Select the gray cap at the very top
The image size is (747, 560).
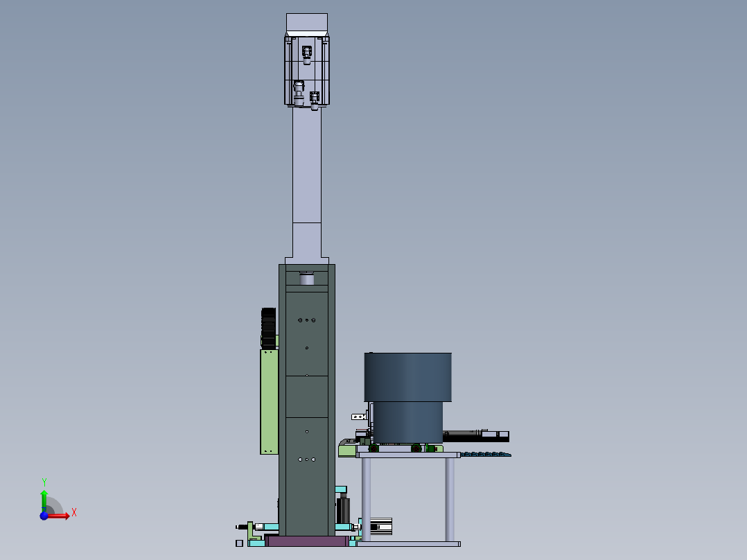[307, 23]
